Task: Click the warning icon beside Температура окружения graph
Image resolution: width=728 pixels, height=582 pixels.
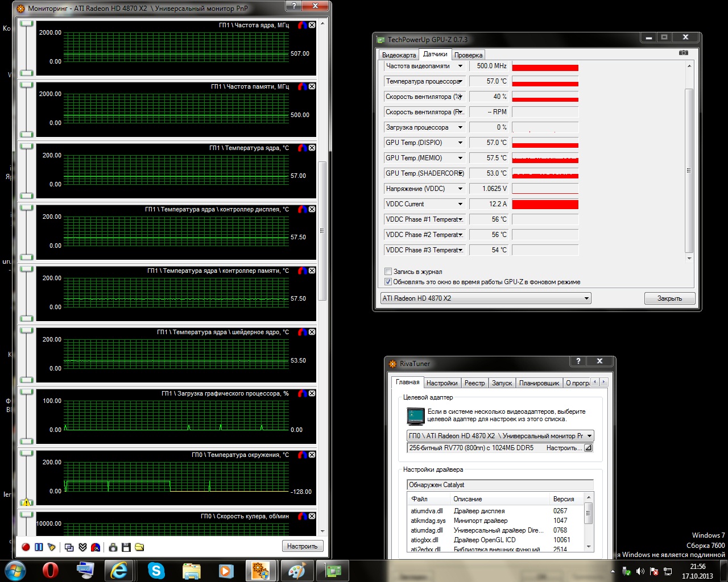Action: (x=26, y=502)
